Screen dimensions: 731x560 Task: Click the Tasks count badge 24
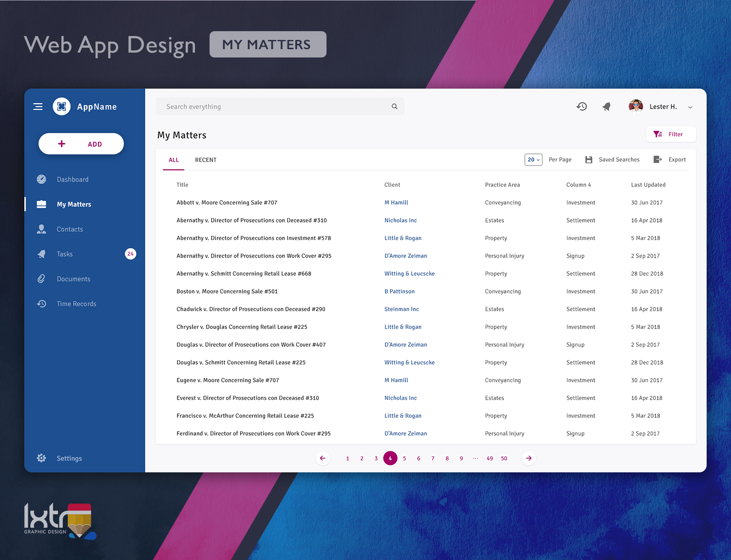coord(131,254)
